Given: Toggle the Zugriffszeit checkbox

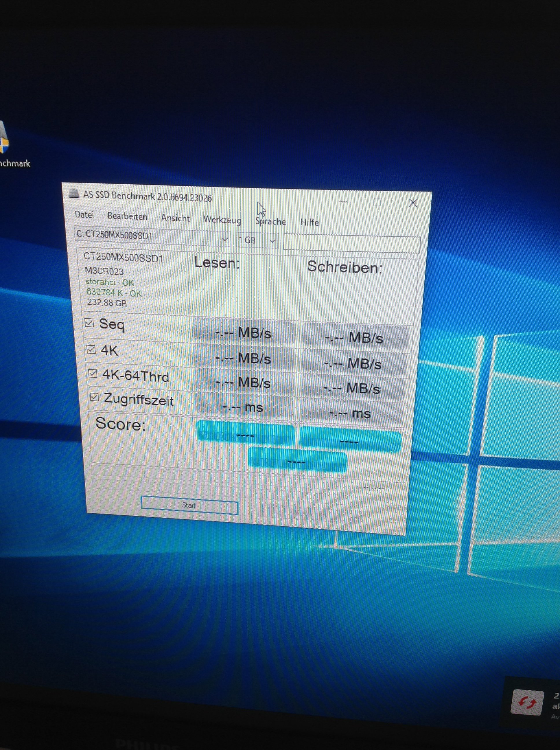Looking at the screenshot, I should pyautogui.click(x=94, y=397).
